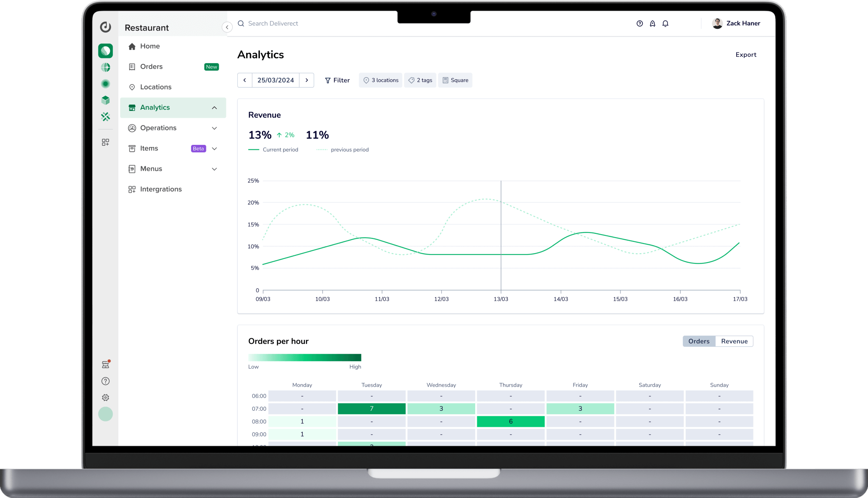The image size is (868, 498).
Task: Open the app store plus icon in left rail
Action: tap(106, 142)
